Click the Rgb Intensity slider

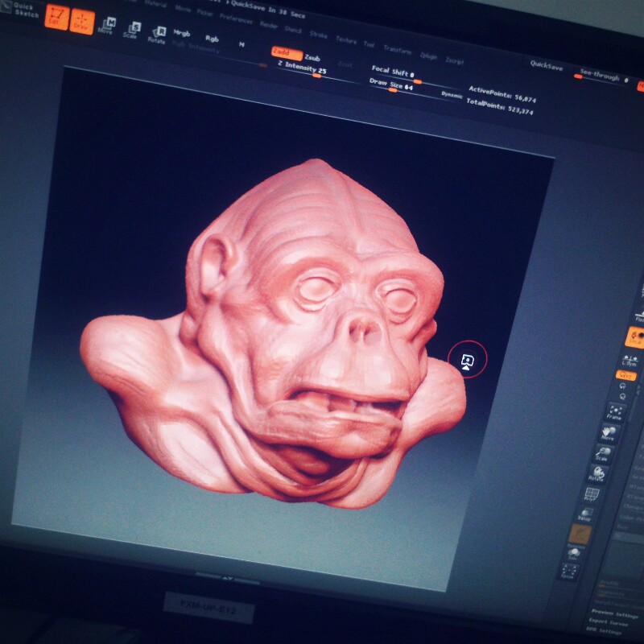[x=220, y=52]
